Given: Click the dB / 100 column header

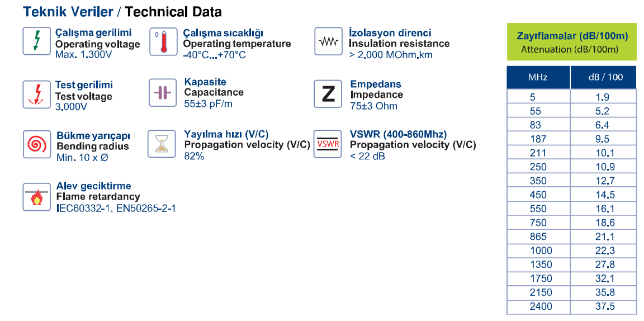Looking at the screenshot, I should pyautogui.click(x=604, y=77).
